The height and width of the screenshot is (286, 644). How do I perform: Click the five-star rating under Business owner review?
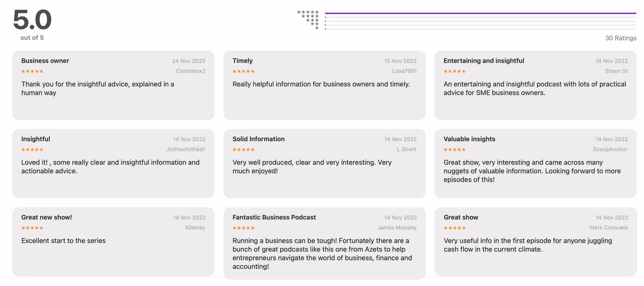pyautogui.click(x=32, y=71)
